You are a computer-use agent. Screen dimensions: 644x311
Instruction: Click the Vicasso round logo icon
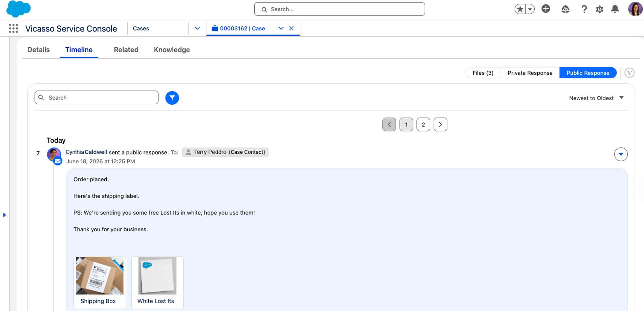[629, 73]
